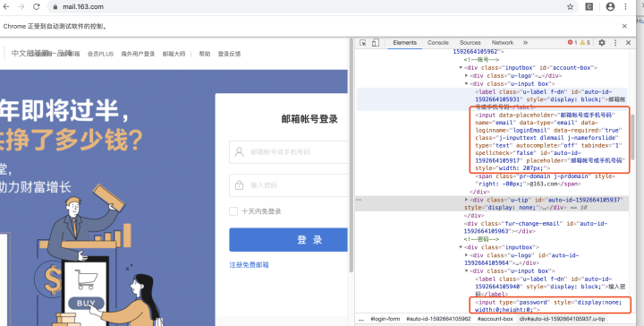Switch to the Console tab
The width and height of the screenshot is (644, 326).
[x=437, y=43]
